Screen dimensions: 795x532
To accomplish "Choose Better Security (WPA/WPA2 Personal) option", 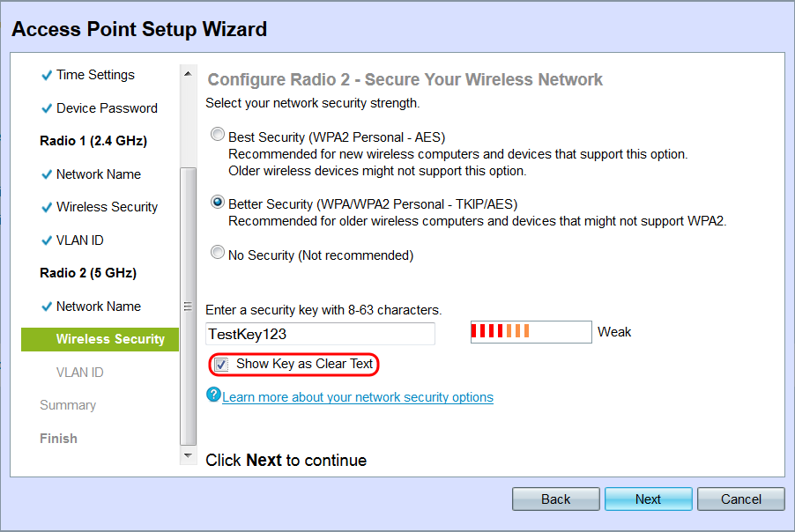I will click(217, 202).
